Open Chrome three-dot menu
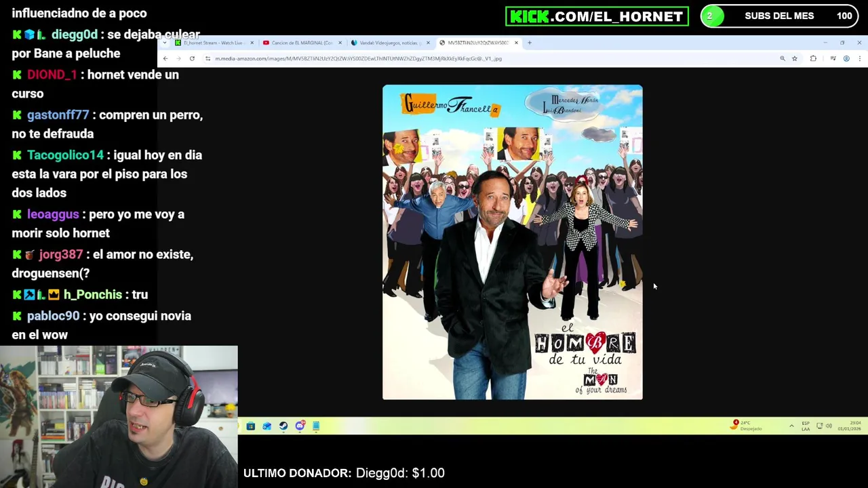 859,58
